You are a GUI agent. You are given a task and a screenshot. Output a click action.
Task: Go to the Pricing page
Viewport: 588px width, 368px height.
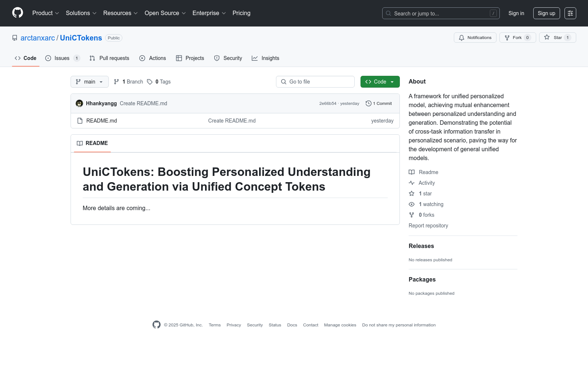pyautogui.click(x=241, y=13)
